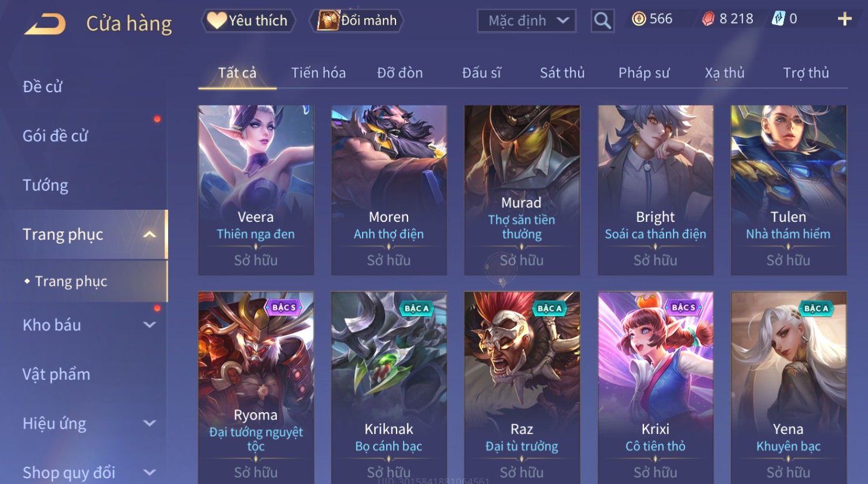Open Murad Thợ săn tiền thưởng skin

522,190
